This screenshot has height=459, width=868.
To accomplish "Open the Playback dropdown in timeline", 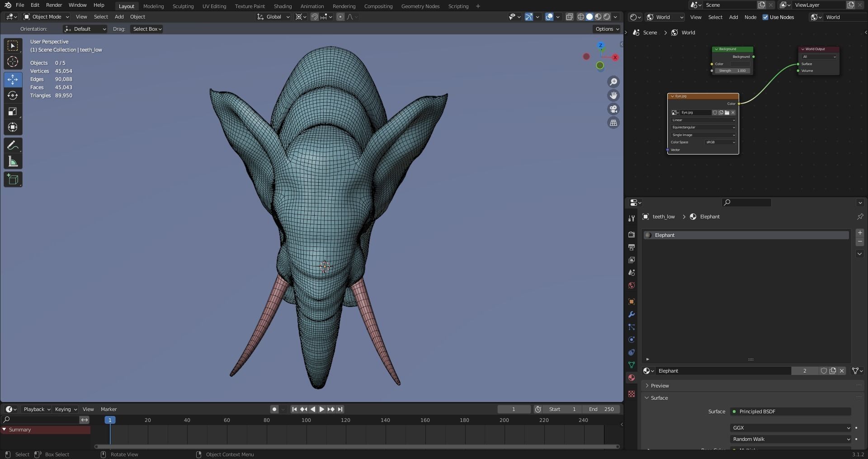I will 37,409.
